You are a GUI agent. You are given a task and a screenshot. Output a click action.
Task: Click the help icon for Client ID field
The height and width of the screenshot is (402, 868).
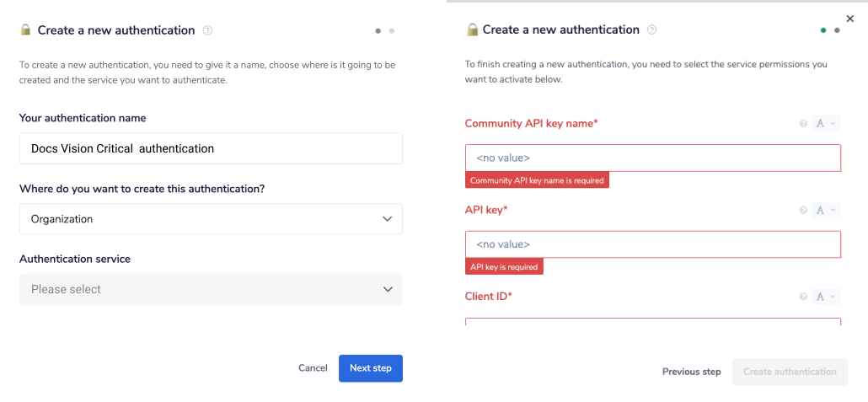[803, 297]
